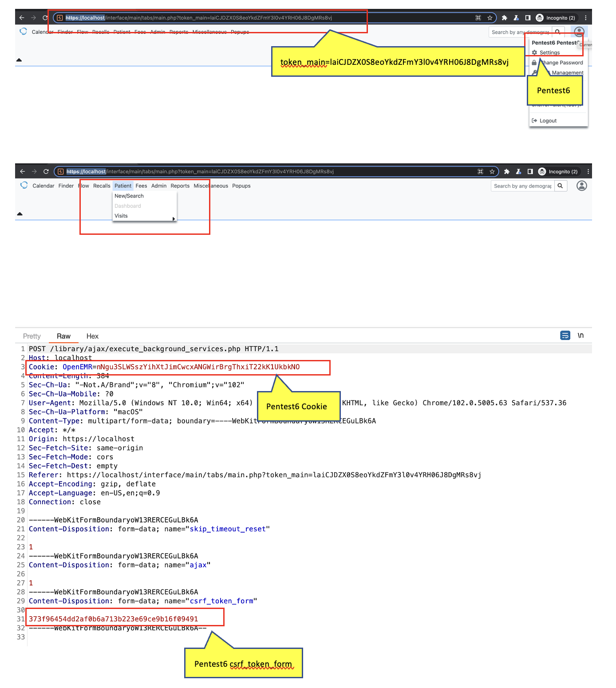The width and height of the screenshot is (616, 688).
Task: Click greyed Dashboard entry in Patient dropdown
Action: tap(128, 206)
